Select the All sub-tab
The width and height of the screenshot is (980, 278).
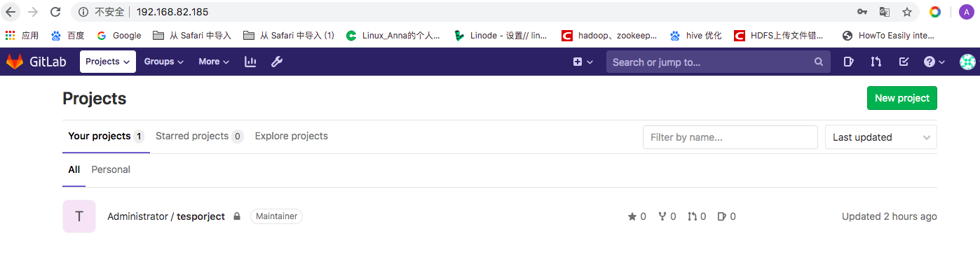click(74, 169)
